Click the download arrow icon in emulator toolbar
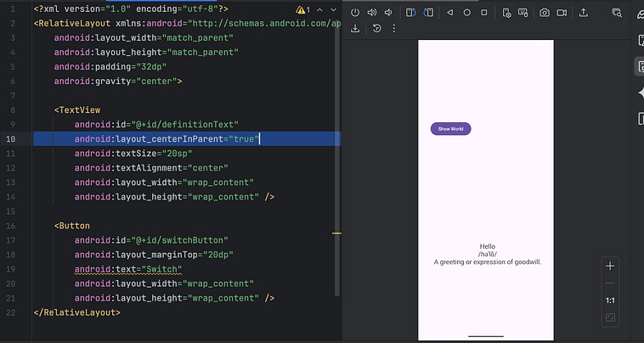 [x=355, y=28]
